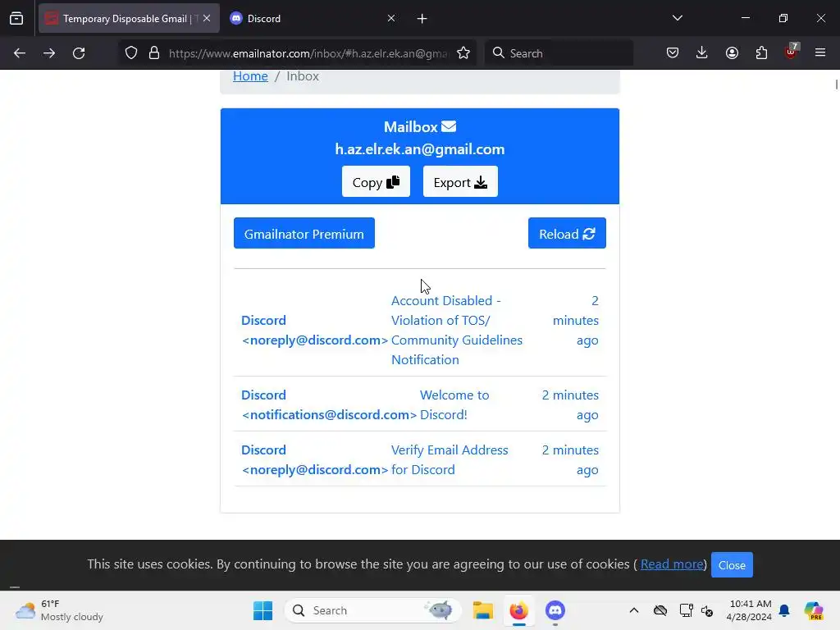
Task: Open the Firefox account icon
Action: pos(732,53)
